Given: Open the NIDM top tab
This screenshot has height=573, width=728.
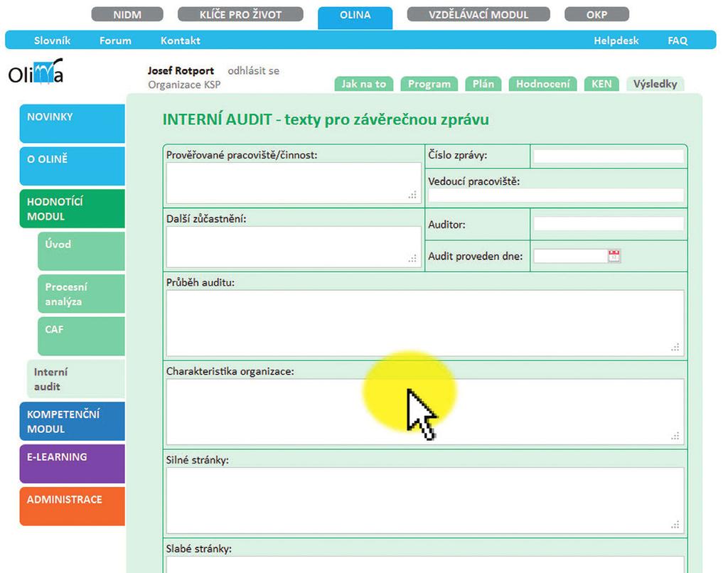Looking at the screenshot, I should (127, 14).
